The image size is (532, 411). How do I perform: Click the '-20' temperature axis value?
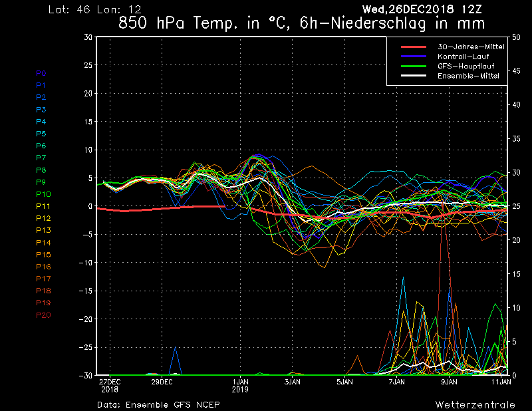(x=86, y=319)
